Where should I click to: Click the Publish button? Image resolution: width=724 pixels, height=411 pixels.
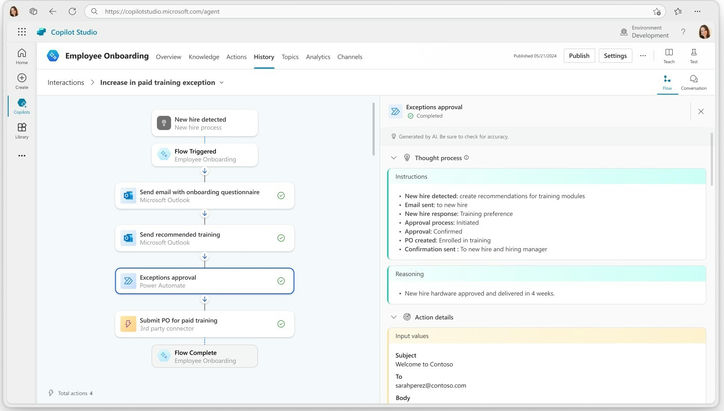click(579, 56)
